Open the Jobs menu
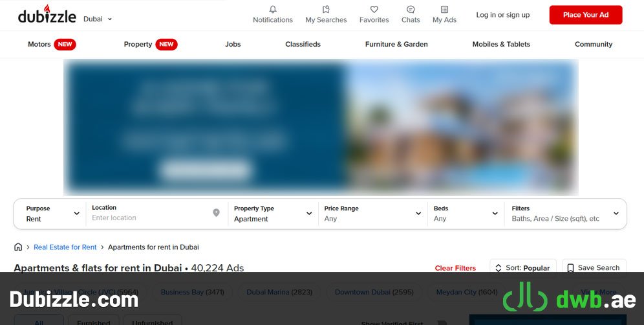 [x=233, y=45]
